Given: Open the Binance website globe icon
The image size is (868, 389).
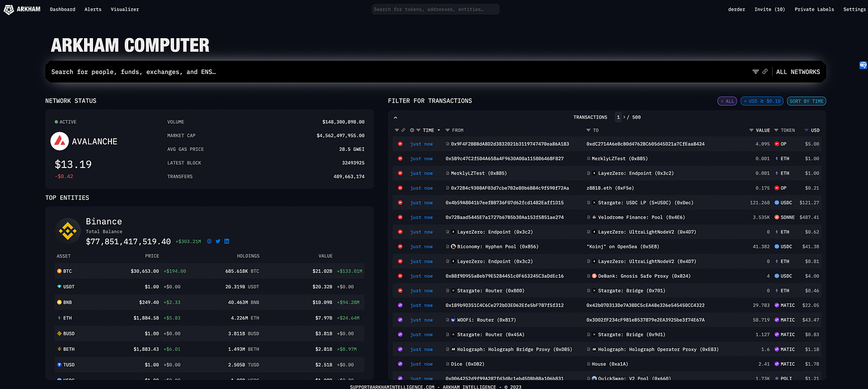Looking at the screenshot, I should (x=210, y=241).
